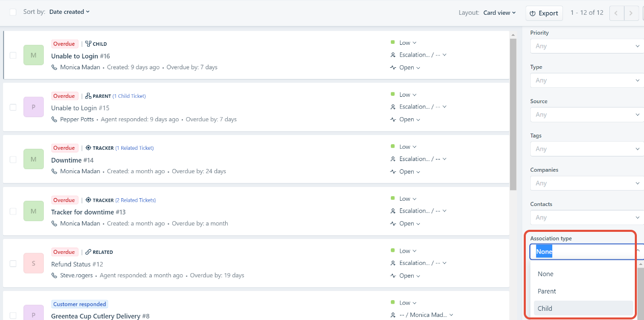
Task: Click phone icon beside Monica Madan on #16
Action: click(55, 67)
